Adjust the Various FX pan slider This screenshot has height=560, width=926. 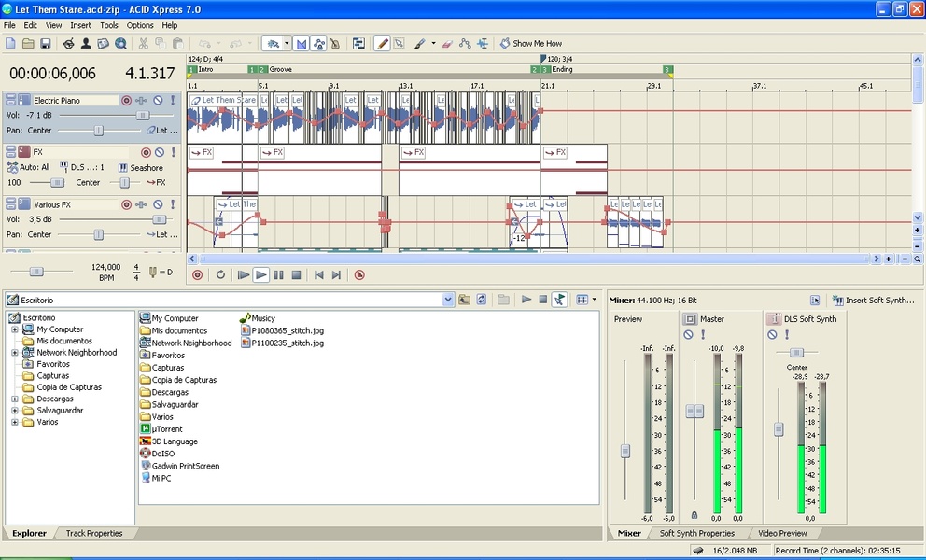click(99, 234)
